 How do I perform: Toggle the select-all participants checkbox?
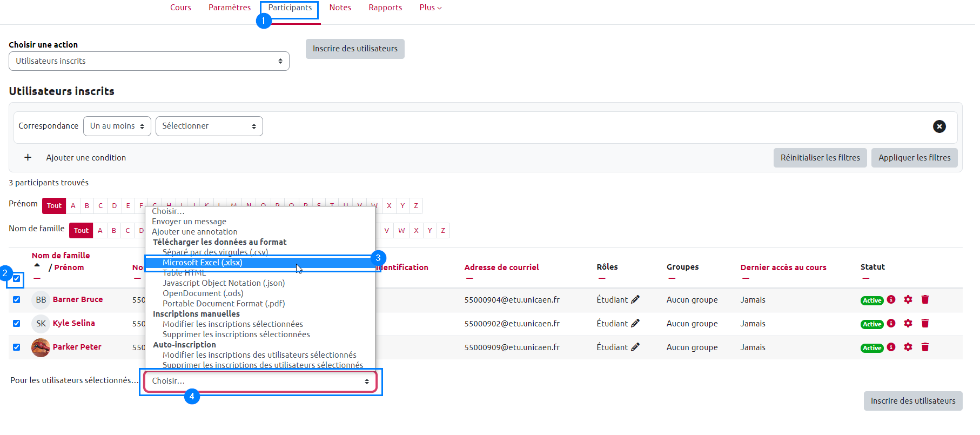17,279
